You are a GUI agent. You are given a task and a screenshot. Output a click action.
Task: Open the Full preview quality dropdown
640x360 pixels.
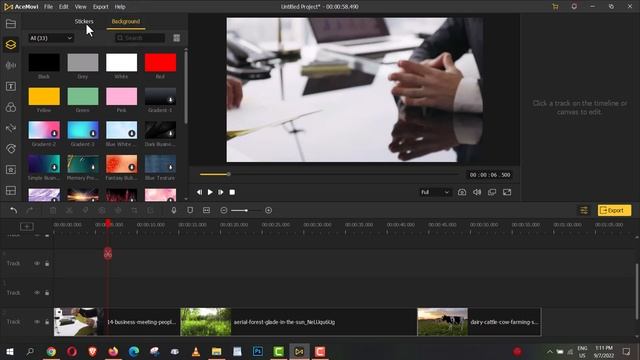click(x=435, y=192)
